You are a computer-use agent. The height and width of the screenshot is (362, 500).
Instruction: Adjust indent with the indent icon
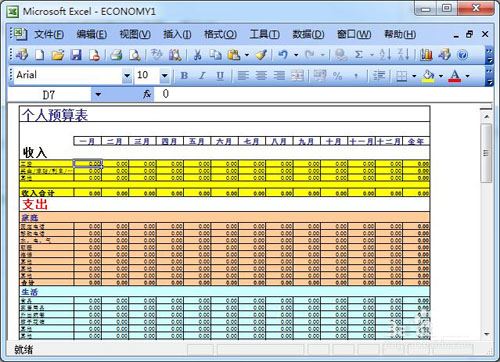tap(379, 76)
